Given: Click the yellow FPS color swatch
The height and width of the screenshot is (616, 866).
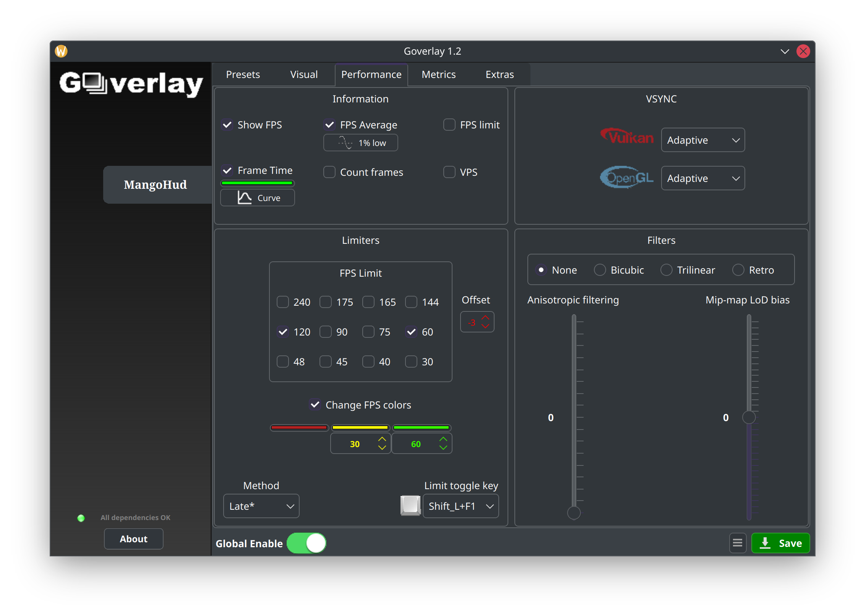Looking at the screenshot, I should pyautogui.click(x=360, y=427).
